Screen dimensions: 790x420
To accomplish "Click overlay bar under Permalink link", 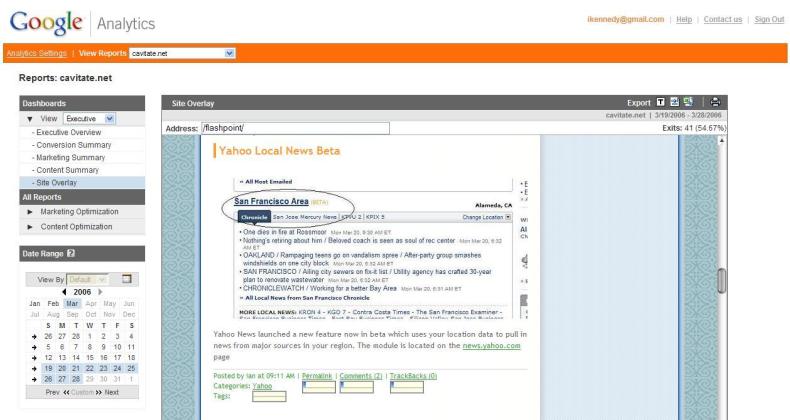I will pos(319,387).
